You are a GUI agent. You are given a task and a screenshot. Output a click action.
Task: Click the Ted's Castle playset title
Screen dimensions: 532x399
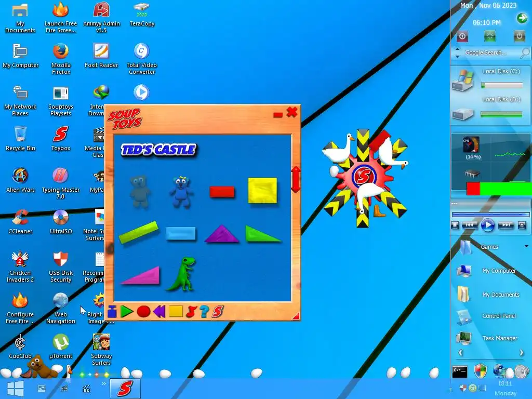(158, 150)
